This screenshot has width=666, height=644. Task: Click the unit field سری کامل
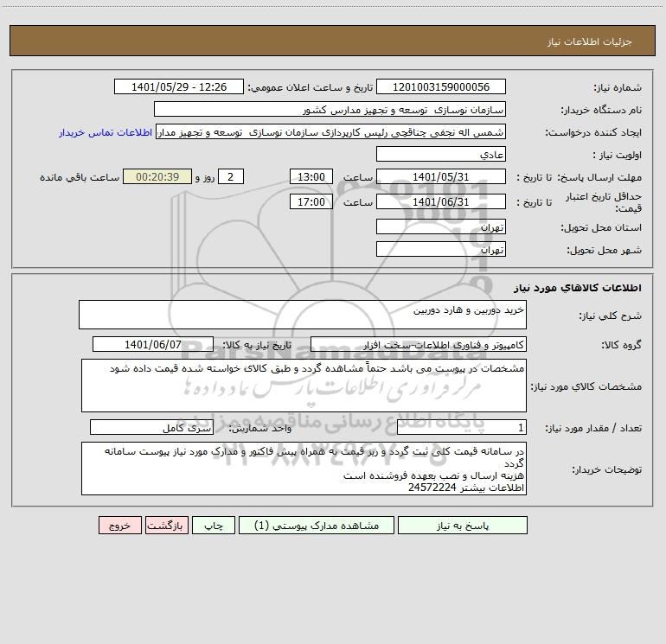[x=151, y=428]
